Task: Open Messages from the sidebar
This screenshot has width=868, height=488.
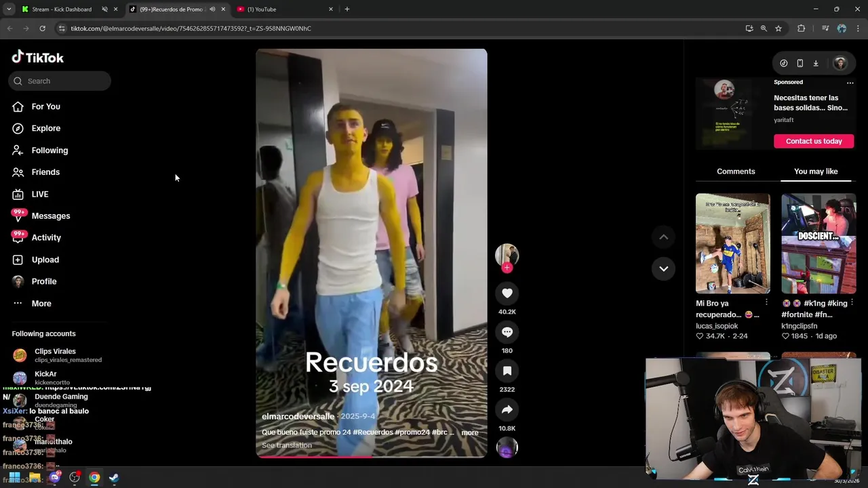Action: 50,216
